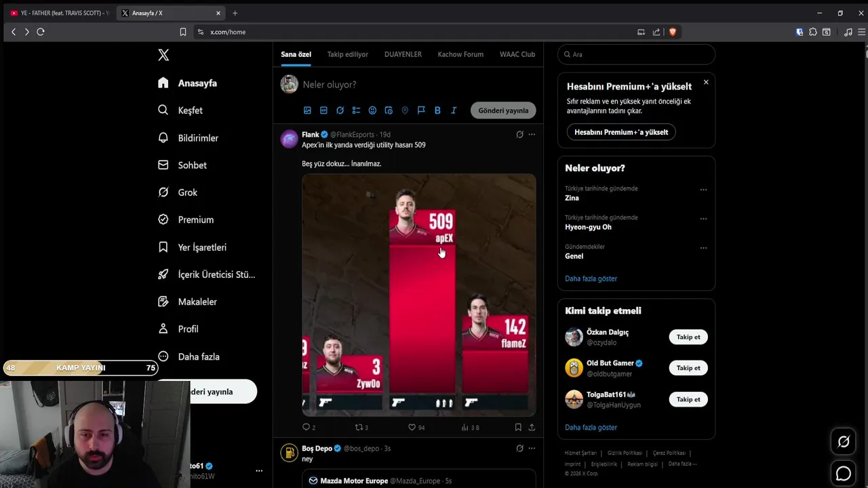Open floating Grok button
The image size is (868, 488).
(x=844, y=442)
